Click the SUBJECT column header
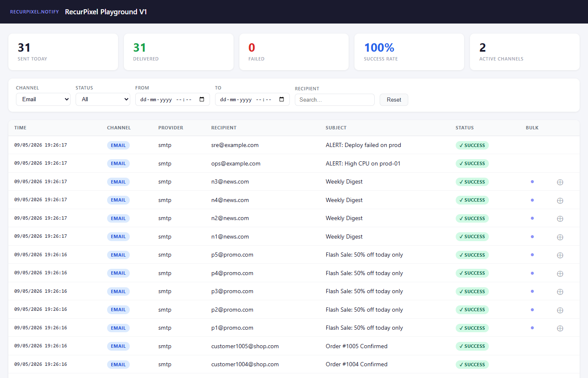 336,128
